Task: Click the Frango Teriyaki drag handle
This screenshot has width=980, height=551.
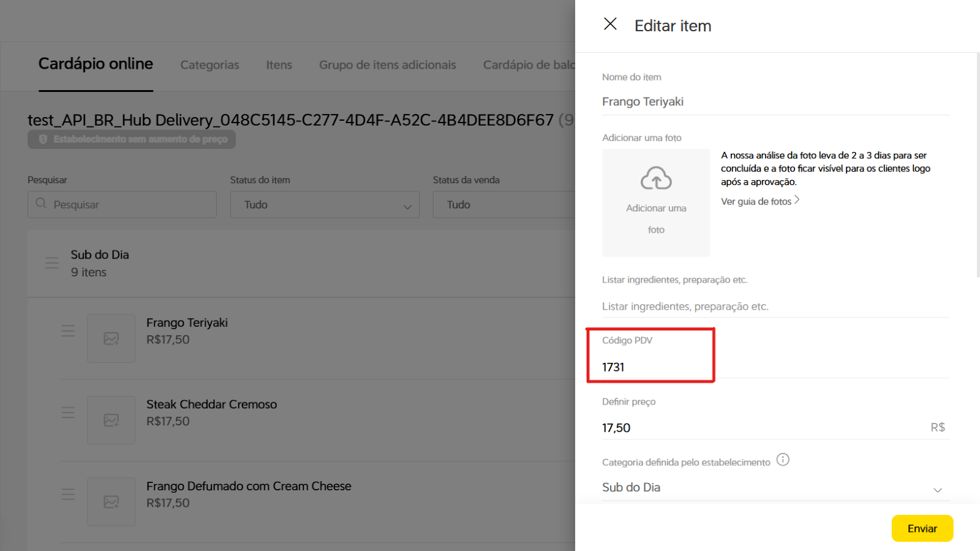Action: pyautogui.click(x=68, y=331)
